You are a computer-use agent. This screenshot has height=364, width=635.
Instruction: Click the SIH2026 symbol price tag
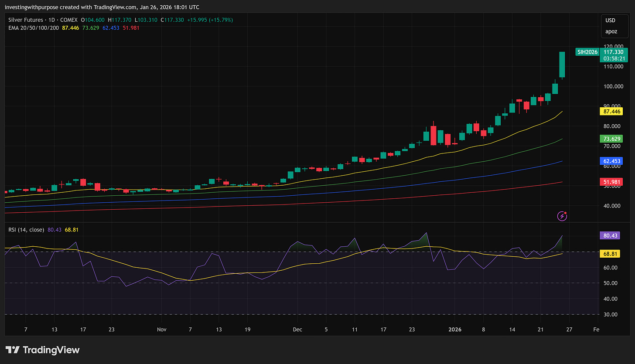(x=587, y=51)
